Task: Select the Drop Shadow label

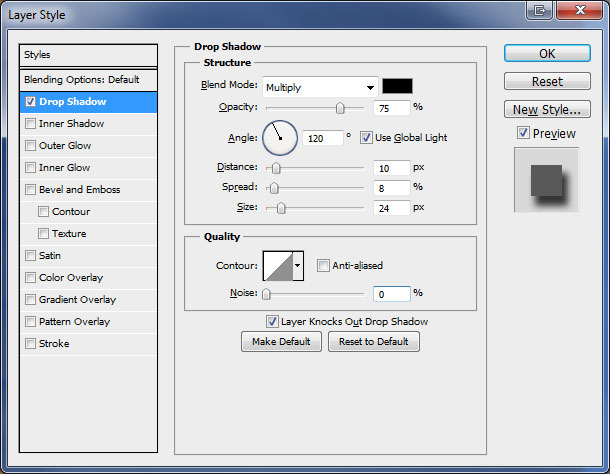Action: (72, 102)
